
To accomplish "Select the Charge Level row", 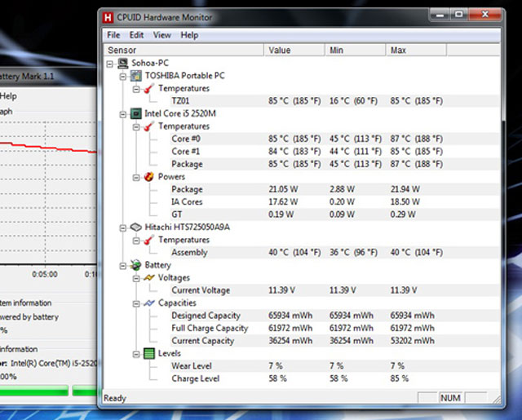I will coord(334,378).
